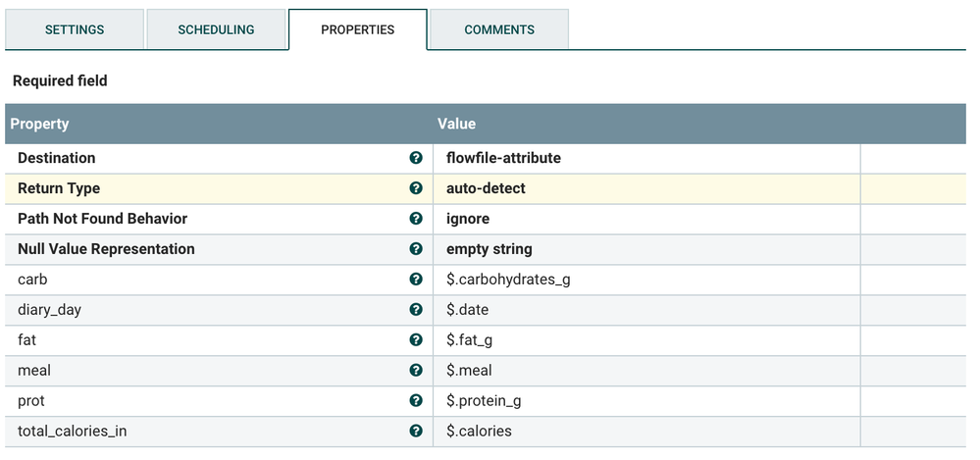Viewport: 980px width, 460px height.
Task: Open the Scheduling tab
Action: tap(216, 29)
